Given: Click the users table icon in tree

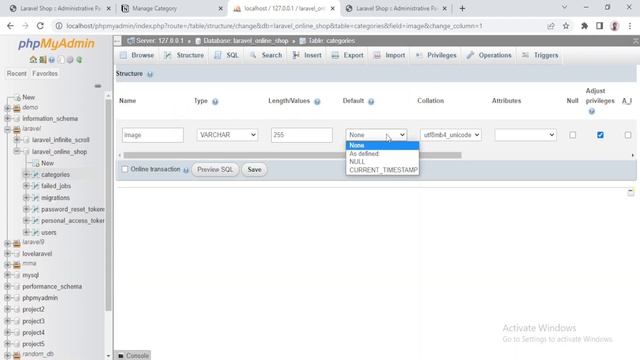Looking at the screenshot, I should pyautogui.click(x=36, y=233).
